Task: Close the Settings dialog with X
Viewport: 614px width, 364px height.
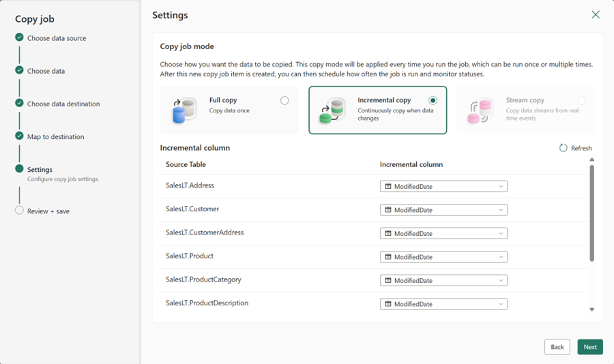Action: coord(596,14)
